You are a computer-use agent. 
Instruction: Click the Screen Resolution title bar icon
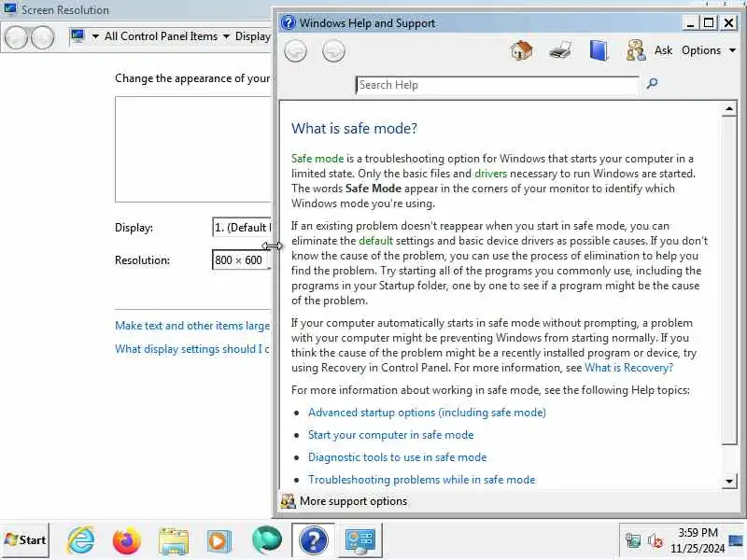(10, 9)
